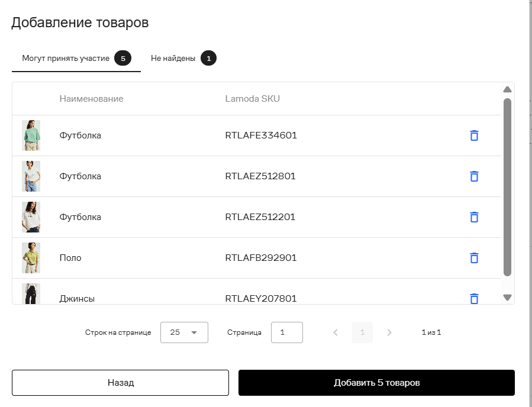Viewport: 532px width, 407px height.
Task: Open the yellow polo product thumbnail
Action: [31, 258]
